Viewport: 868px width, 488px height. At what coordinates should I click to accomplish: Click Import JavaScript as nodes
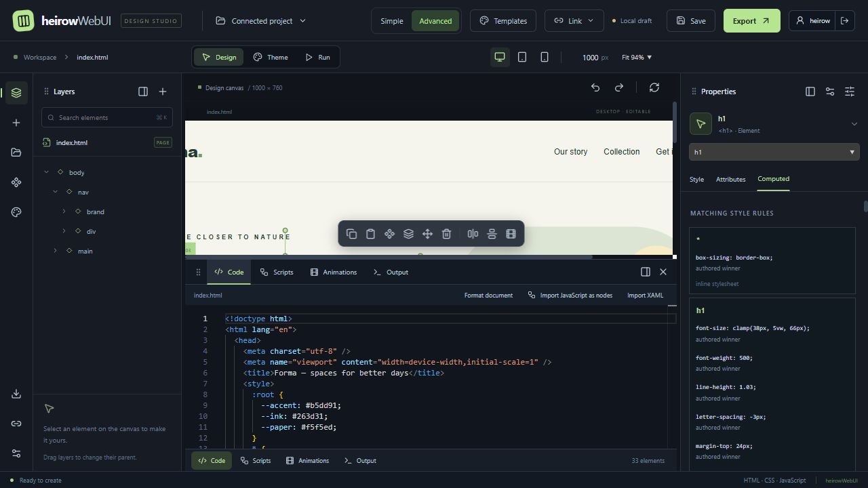point(570,296)
